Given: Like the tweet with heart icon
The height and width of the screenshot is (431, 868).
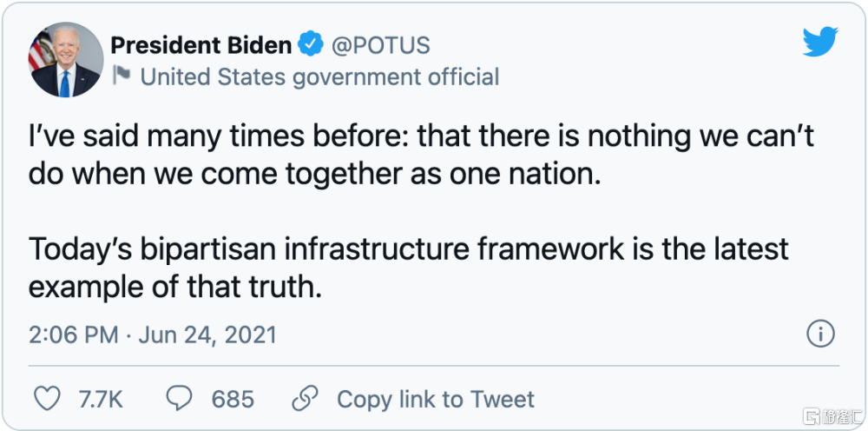Looking at the screenshot, I should (x=47, y=399).
